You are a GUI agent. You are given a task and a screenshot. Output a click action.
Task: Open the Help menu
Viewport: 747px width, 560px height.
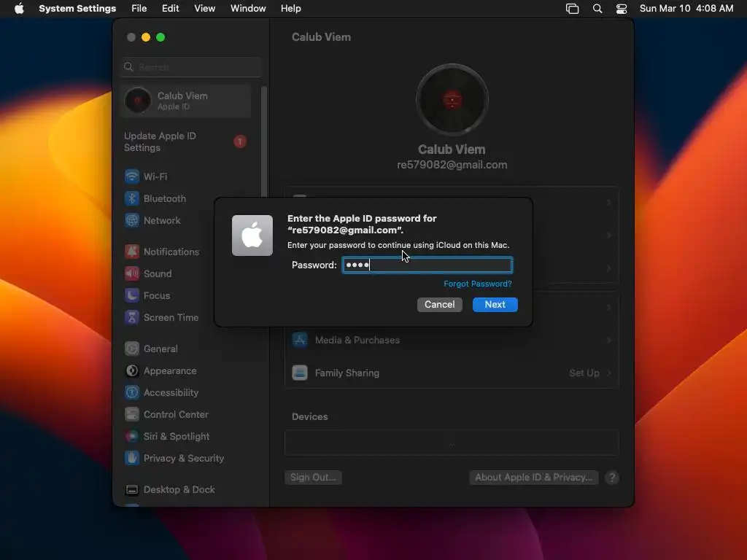point(290,9)
